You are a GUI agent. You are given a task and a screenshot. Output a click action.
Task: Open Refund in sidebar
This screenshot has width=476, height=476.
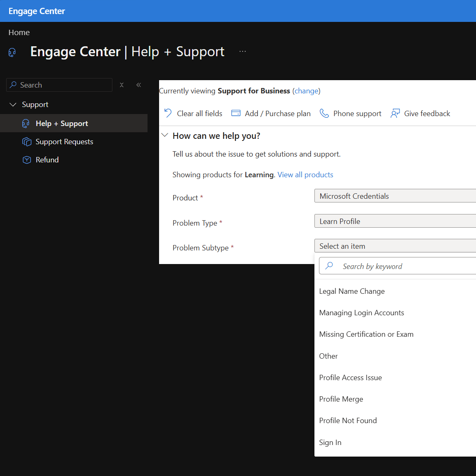coord(74,159)
